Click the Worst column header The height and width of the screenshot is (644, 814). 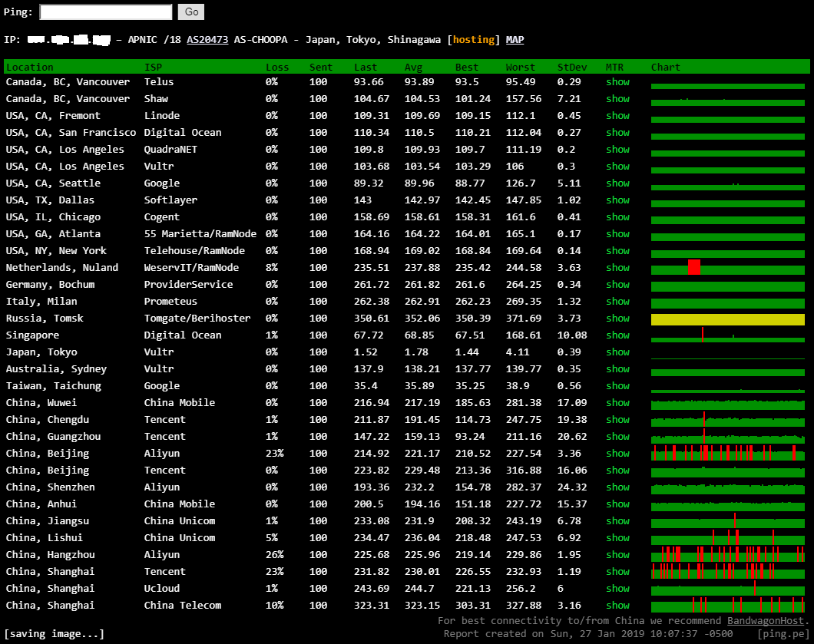click(x=520, y=67)
